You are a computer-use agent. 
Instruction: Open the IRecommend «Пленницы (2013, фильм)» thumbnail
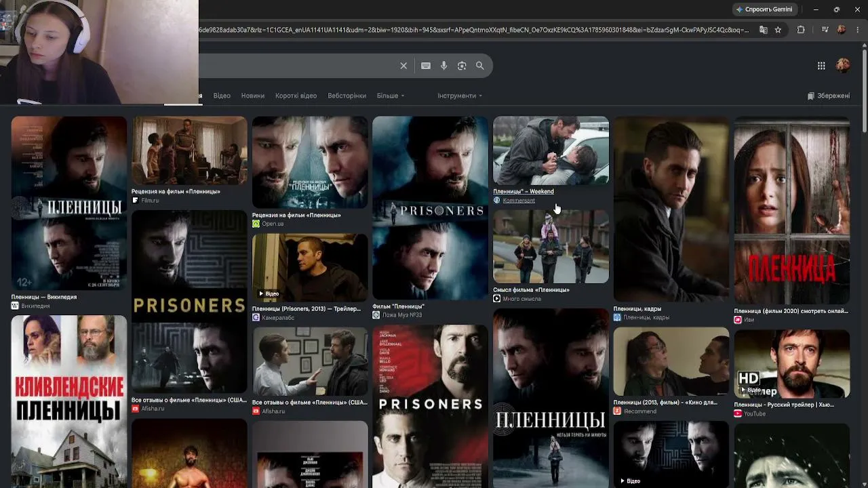pyautogui.click(x=671, y=361)
